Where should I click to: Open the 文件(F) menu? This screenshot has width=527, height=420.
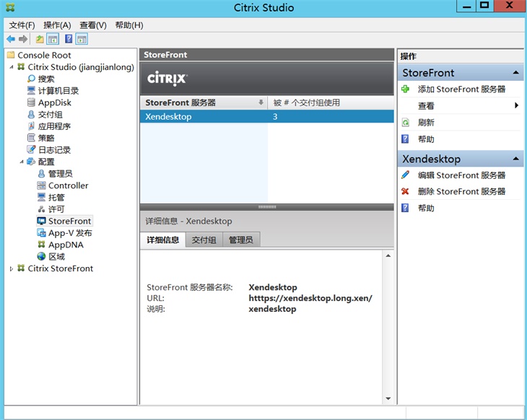pyautogui.click(x=22, y=25)
